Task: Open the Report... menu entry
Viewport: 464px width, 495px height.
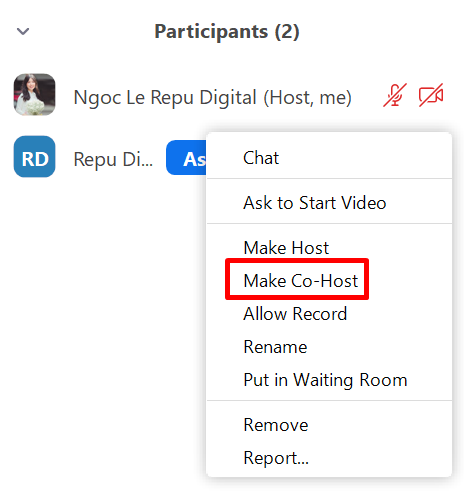Action: coord(329,458)
